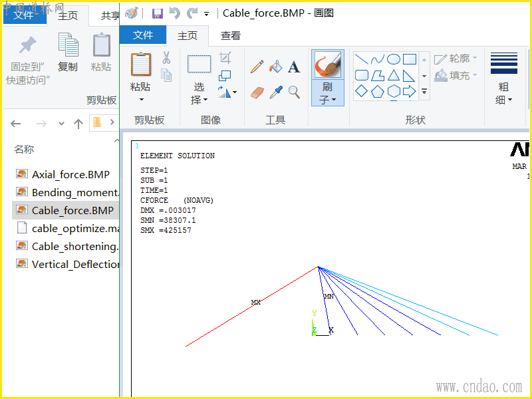Select the Magnifier tool

pyautogui.click(x=294, y=92)
